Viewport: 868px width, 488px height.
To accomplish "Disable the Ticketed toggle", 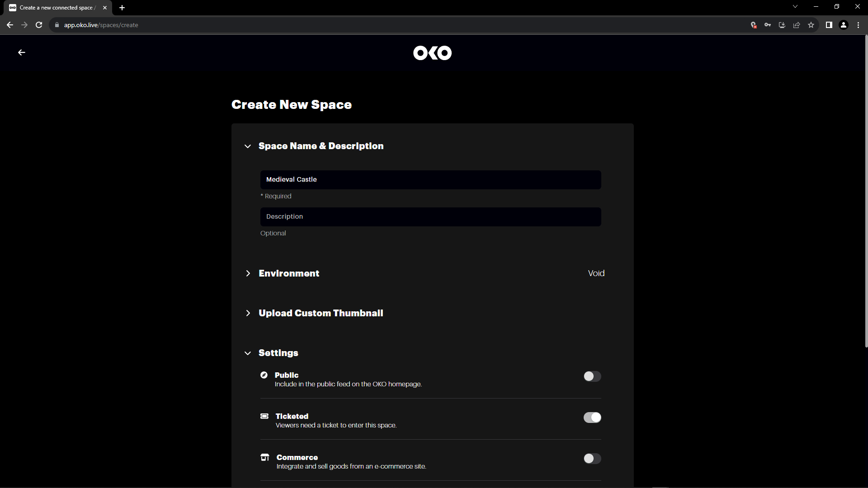I will coord(592,418).
